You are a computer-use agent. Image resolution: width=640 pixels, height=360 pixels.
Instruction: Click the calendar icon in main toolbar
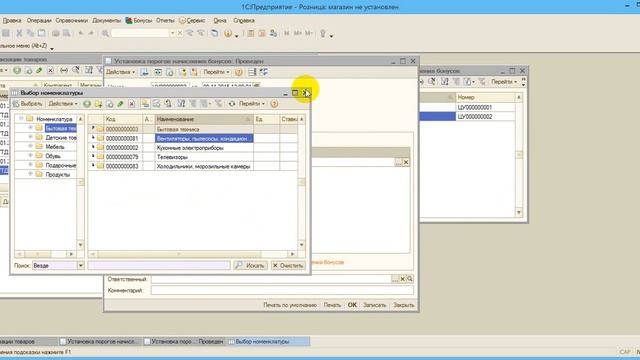pos(262,33)
